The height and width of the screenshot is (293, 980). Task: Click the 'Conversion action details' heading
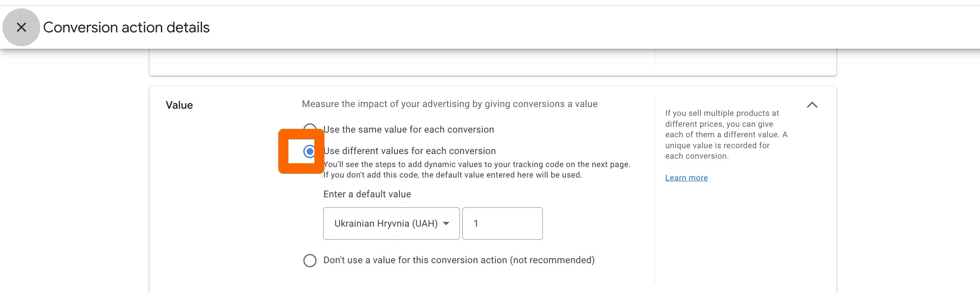tap(126, 27)
